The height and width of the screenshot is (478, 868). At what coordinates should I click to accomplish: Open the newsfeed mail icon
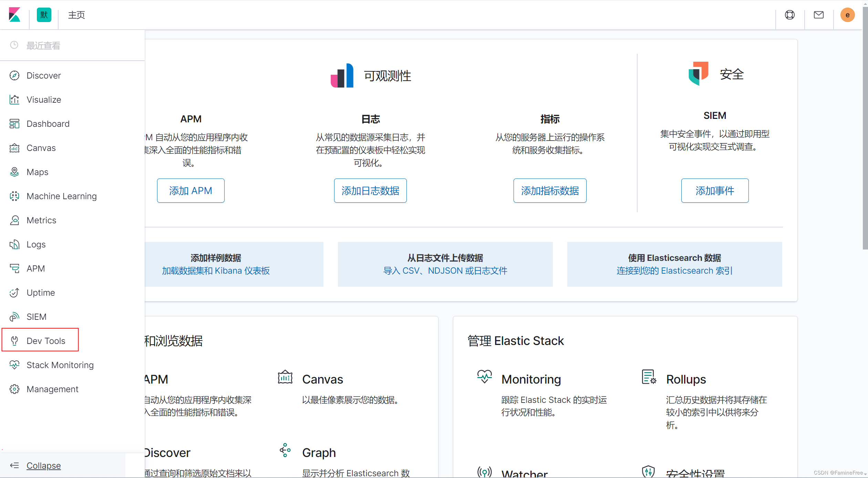click(x=819, y=15)
